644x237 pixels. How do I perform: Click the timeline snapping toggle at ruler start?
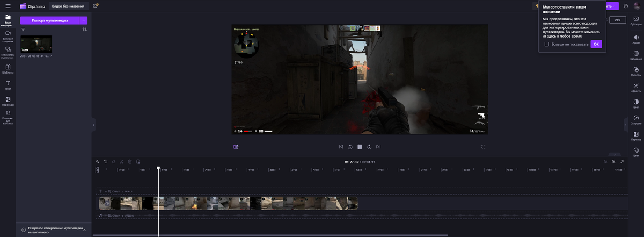[x=97, y=170]
